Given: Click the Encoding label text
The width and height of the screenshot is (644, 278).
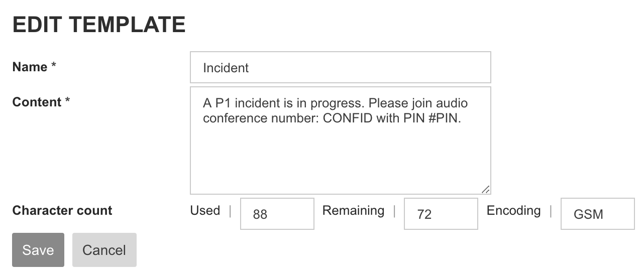Looking at the screenshot, I should click(x=513, y=210).
